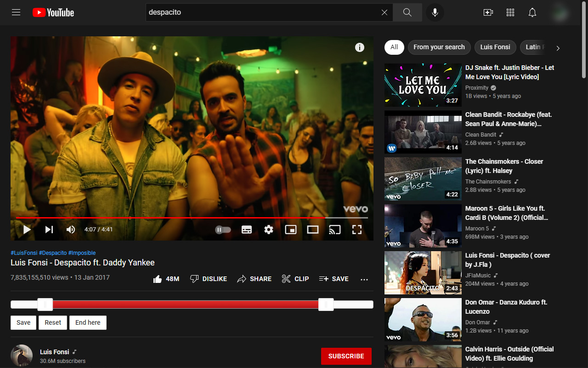
Task: Open Clean Bandit Rockabye video title
Action: click(x=509, y=119)
